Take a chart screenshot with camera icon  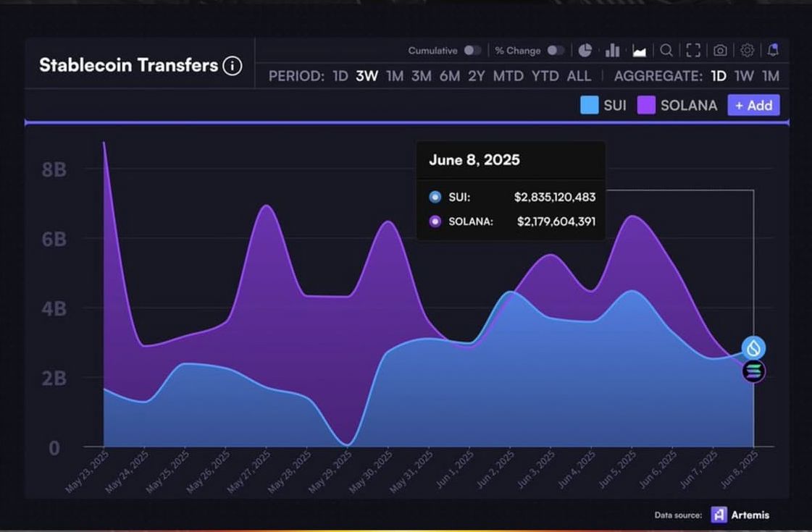pos(720,50)
